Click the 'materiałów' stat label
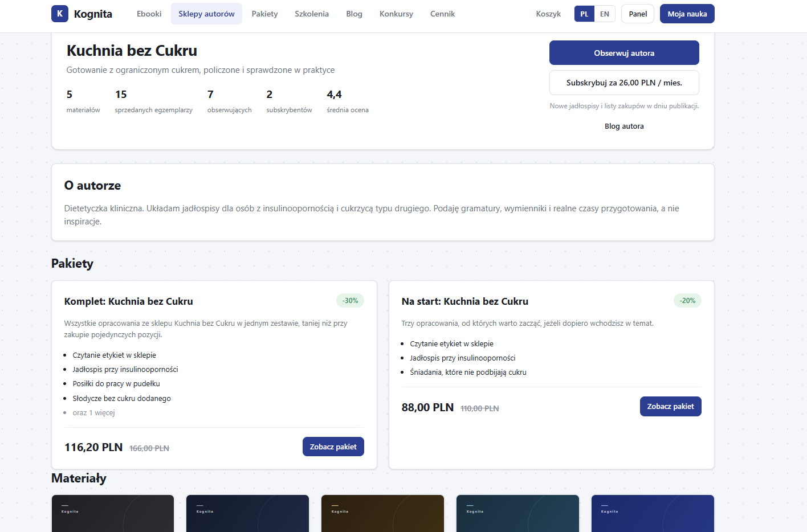The height and width of the screenshot is (532, 807). coord(83,110)
